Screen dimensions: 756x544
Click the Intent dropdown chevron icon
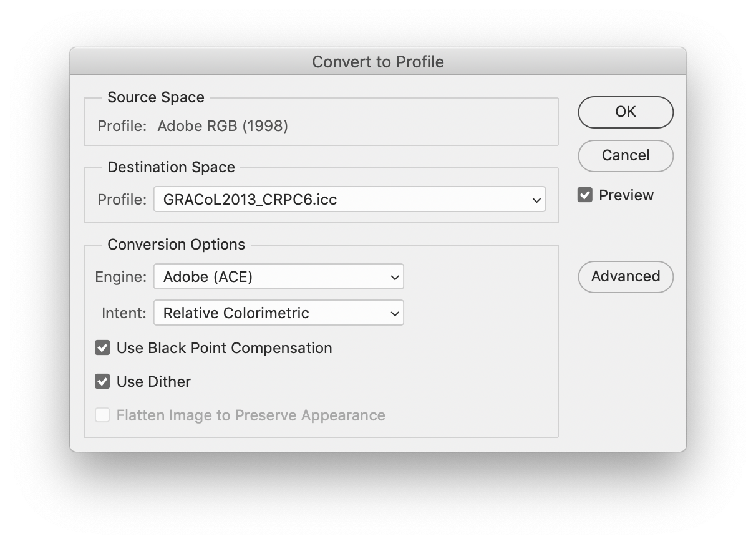394,313
